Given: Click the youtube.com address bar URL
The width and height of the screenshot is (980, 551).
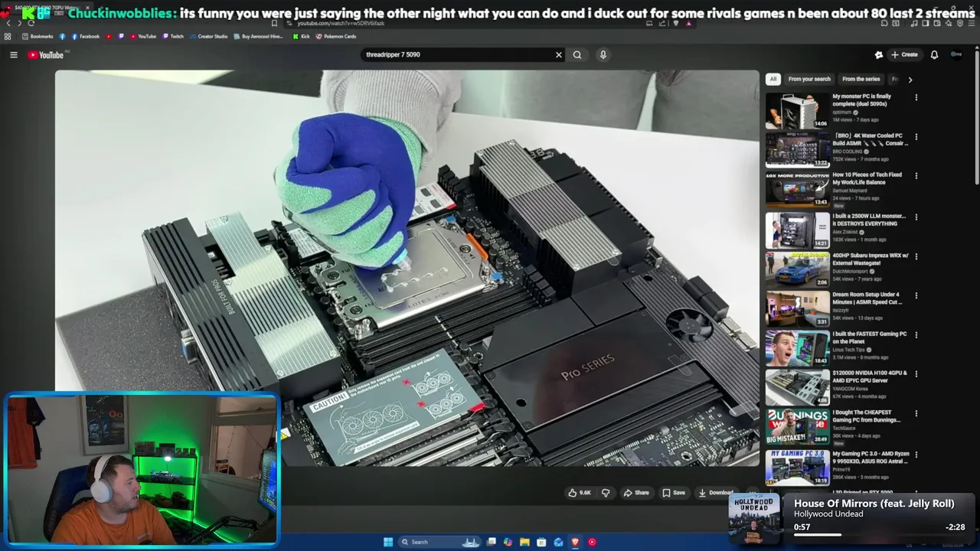Looking at the screenshot, I should tap(341, 24).
